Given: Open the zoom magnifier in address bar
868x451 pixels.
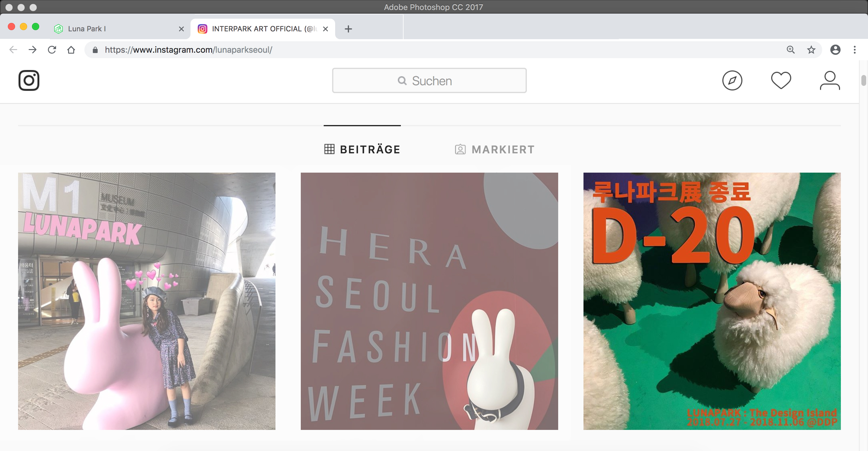Looking at the screenshot, I should coord(791,50).
